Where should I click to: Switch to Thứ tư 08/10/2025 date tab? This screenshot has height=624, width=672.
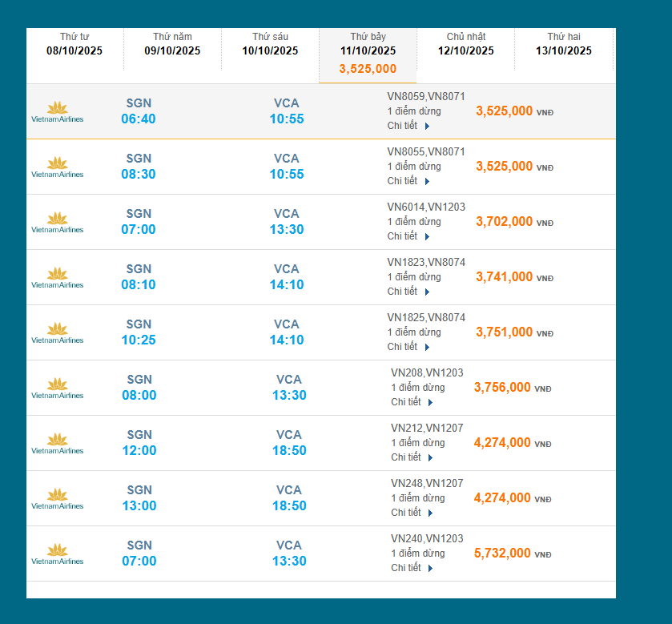tap(74, 45)
